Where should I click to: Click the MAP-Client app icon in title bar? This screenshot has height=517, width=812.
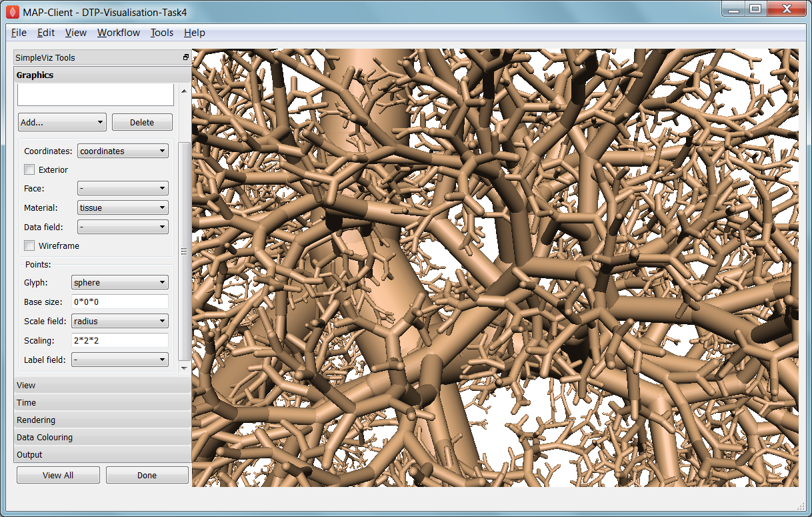tap(13, 11)
